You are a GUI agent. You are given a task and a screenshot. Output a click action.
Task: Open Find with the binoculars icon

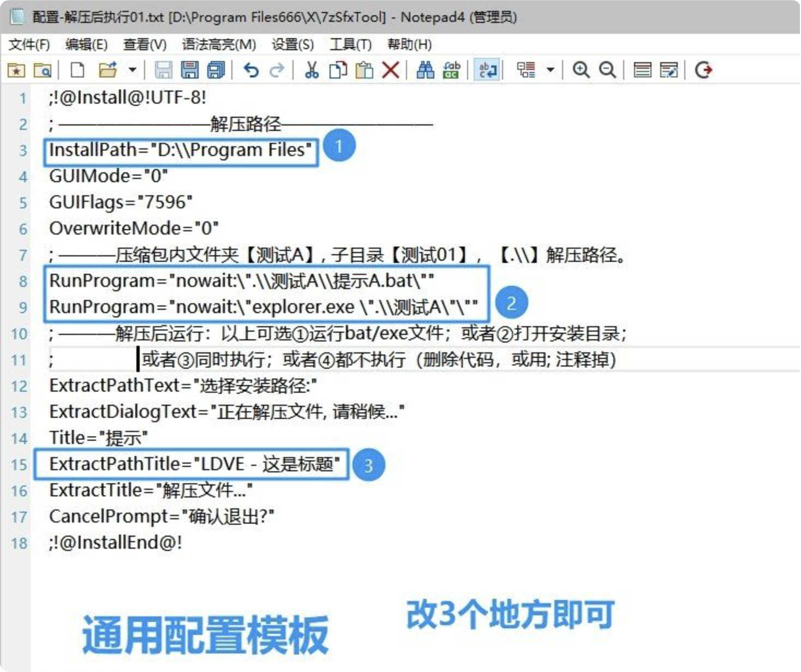pos(425,70)
